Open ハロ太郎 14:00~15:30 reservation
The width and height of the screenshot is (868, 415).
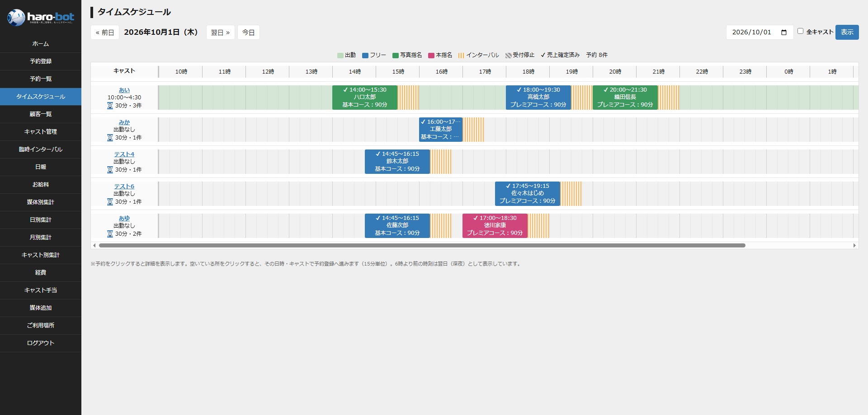[x=365, y=98]
